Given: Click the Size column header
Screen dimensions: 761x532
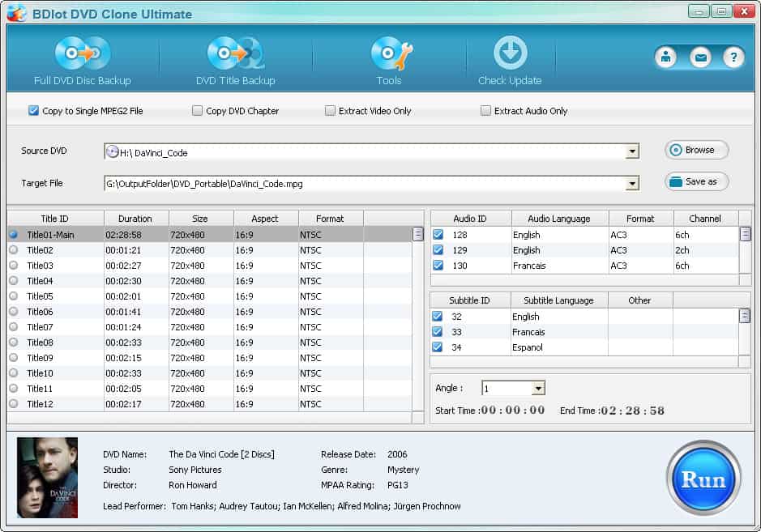Looking at the screenshot, I should click(x=200, y=219).
